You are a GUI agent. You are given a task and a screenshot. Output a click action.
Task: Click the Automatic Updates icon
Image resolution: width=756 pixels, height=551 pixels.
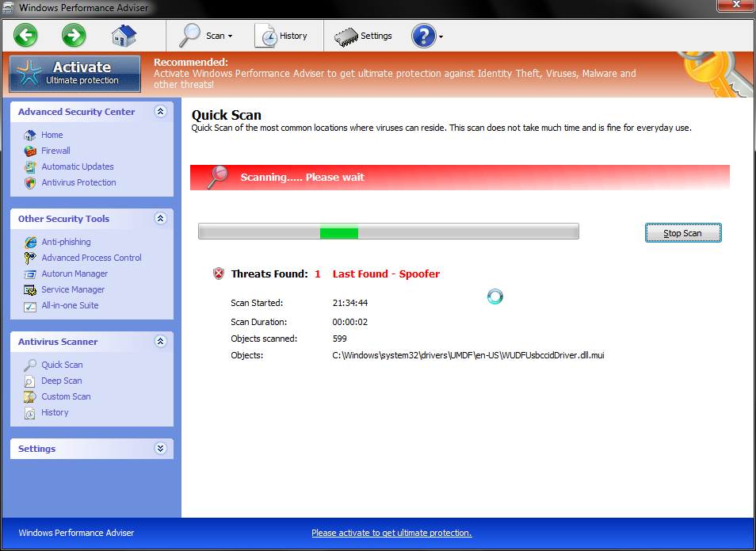click(30, 167)
